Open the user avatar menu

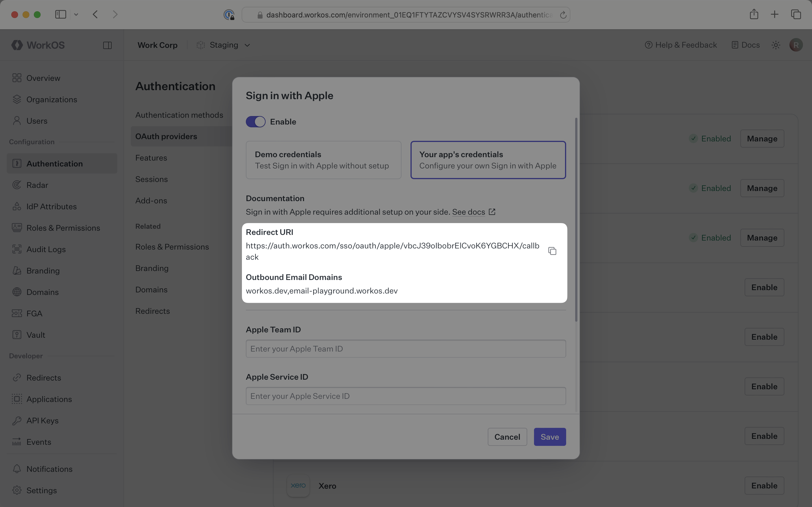796,45
